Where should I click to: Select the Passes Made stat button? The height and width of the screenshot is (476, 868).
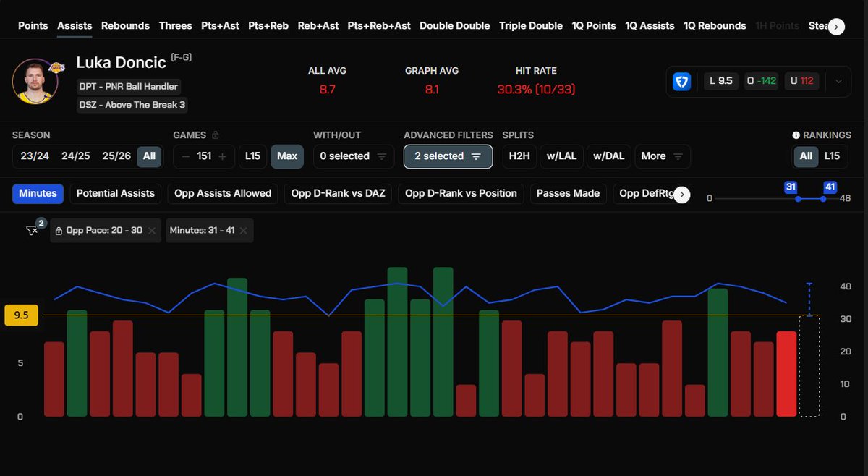coord(569,193)
